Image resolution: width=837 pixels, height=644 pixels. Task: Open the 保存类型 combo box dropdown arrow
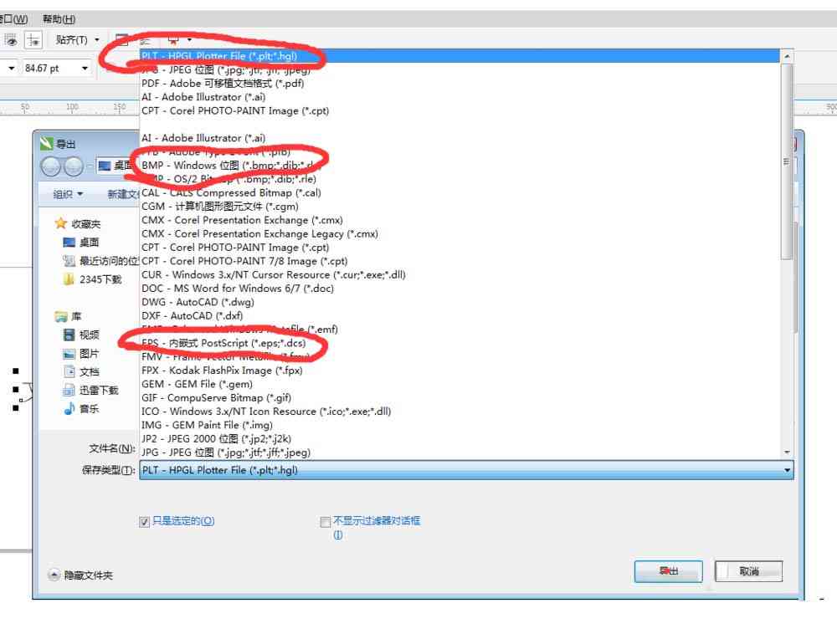pyautogui.click(x=787, y=470)
